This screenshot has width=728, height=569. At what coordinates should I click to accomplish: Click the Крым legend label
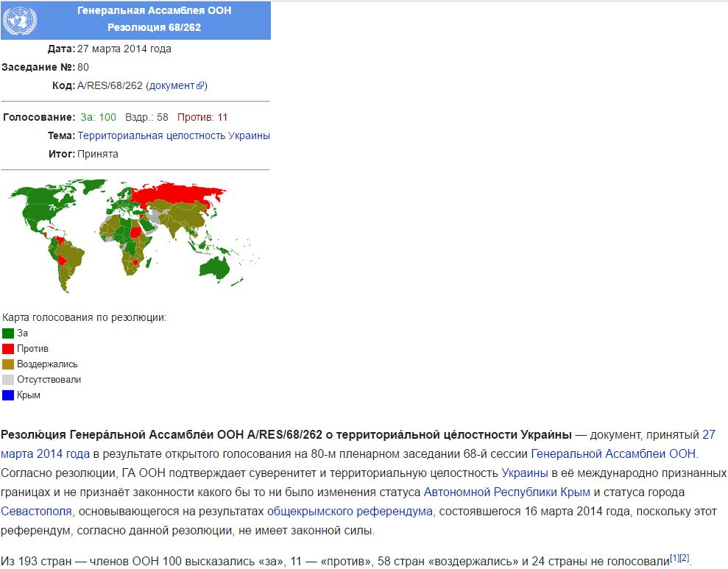tap(29, 395)
